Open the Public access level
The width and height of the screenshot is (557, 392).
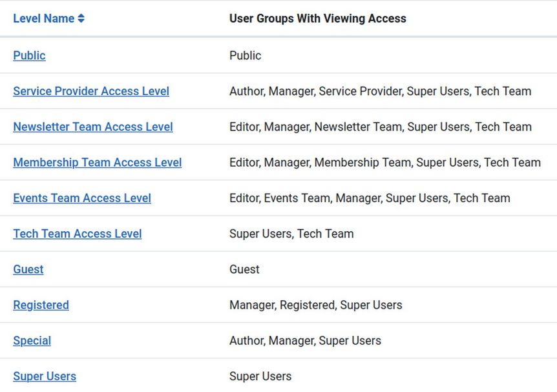[29, 56]
